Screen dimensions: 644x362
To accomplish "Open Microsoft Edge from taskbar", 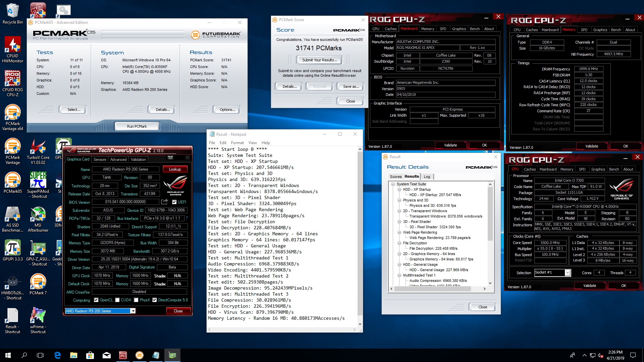I will [57, 355].
